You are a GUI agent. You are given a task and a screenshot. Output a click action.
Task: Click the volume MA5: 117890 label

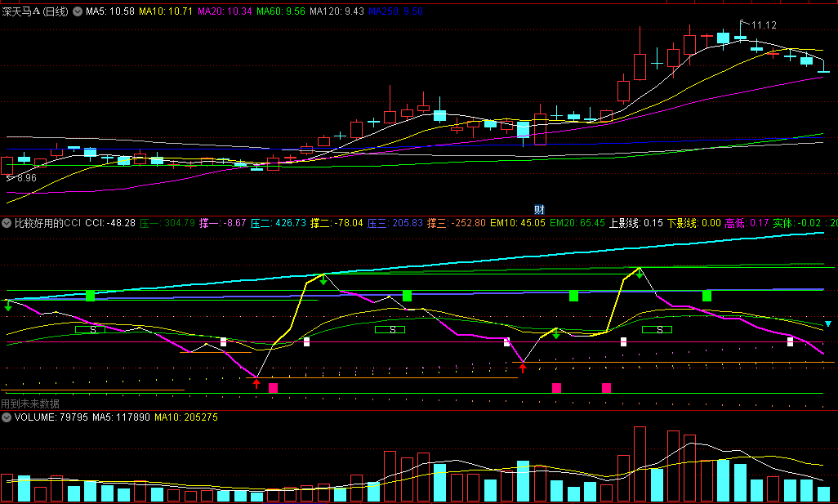(122, 417)
